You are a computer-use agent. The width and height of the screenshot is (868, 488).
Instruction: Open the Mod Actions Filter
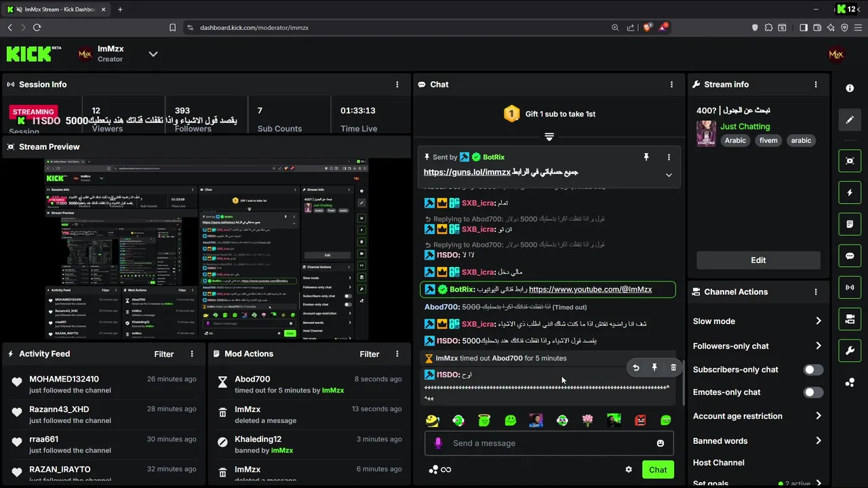point(369,354)
